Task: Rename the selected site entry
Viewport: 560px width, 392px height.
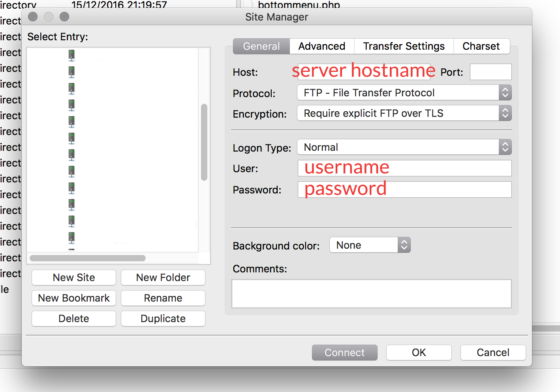Action: click(x=163, y=298)
